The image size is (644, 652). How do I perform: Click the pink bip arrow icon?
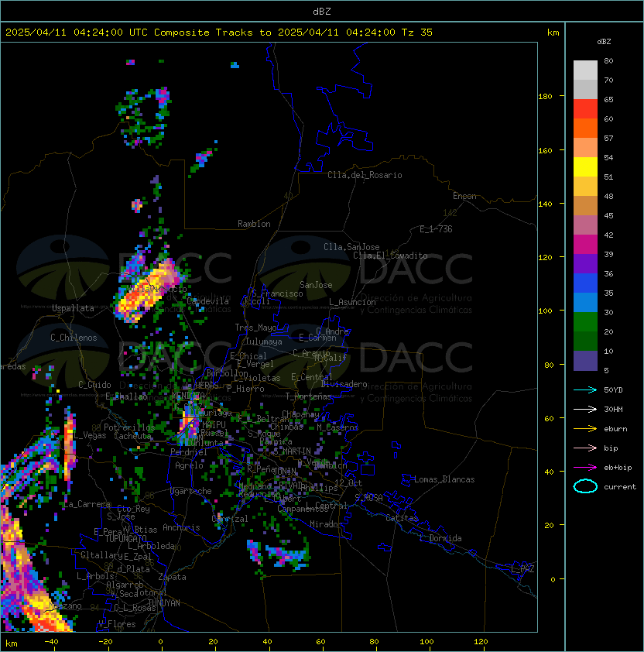[x=585, y=448]
